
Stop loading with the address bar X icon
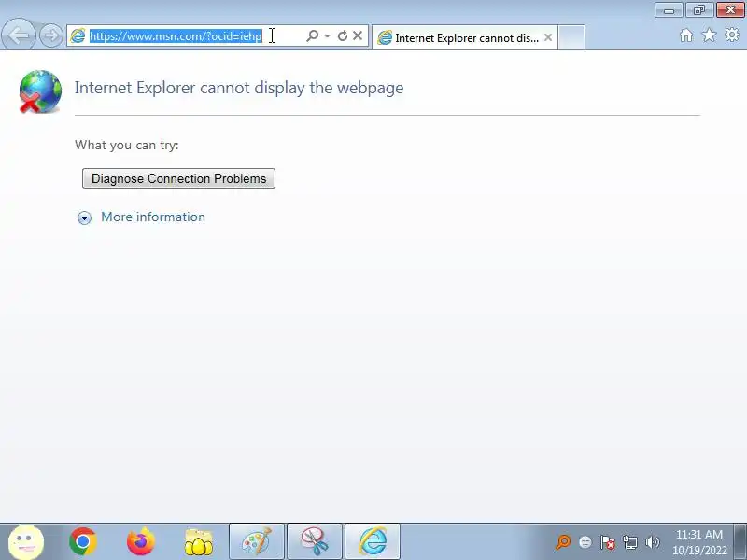358,35
